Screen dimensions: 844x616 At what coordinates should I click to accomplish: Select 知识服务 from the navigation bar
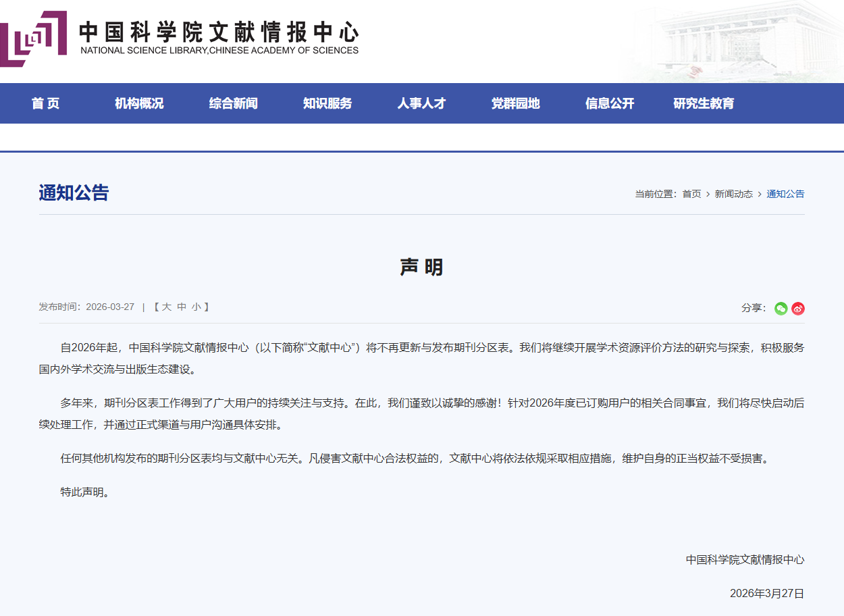pyautogui.click(x=327, y=103)
